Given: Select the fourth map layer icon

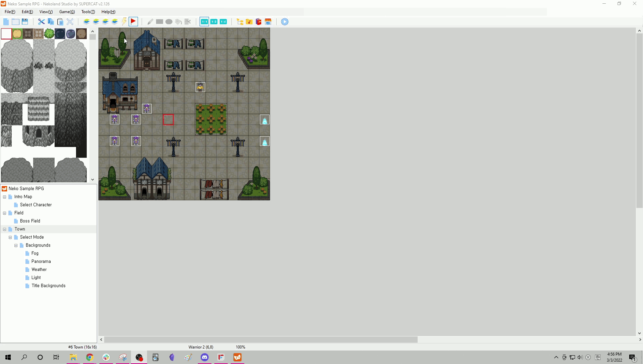Looking at the screenshot, I should click(115, 22).
